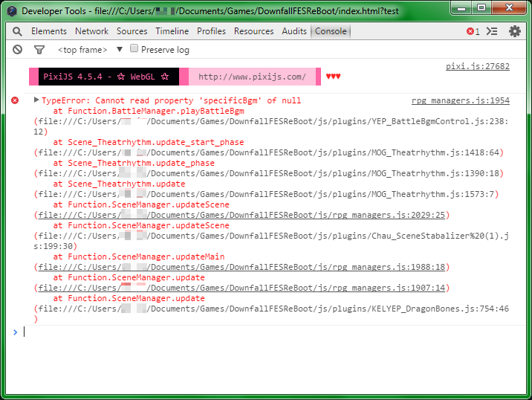
Task: Open the DevTools settings gear
Action: [515, 31]
